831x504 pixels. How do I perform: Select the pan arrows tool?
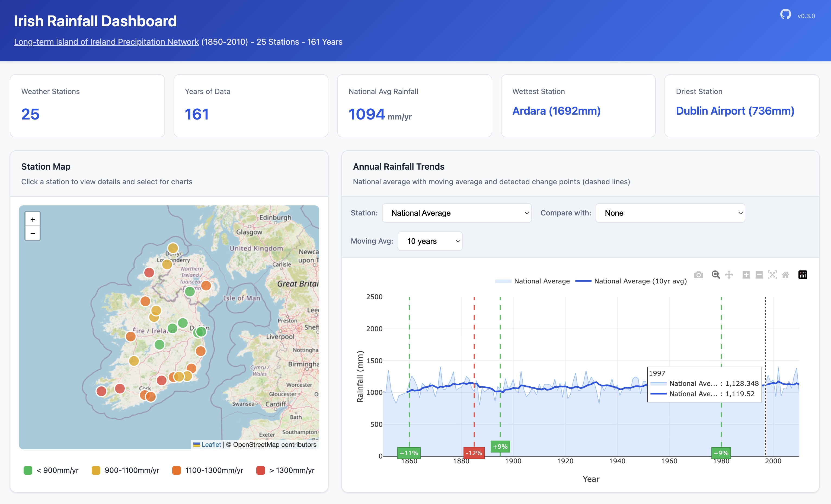tap(729, 275)
